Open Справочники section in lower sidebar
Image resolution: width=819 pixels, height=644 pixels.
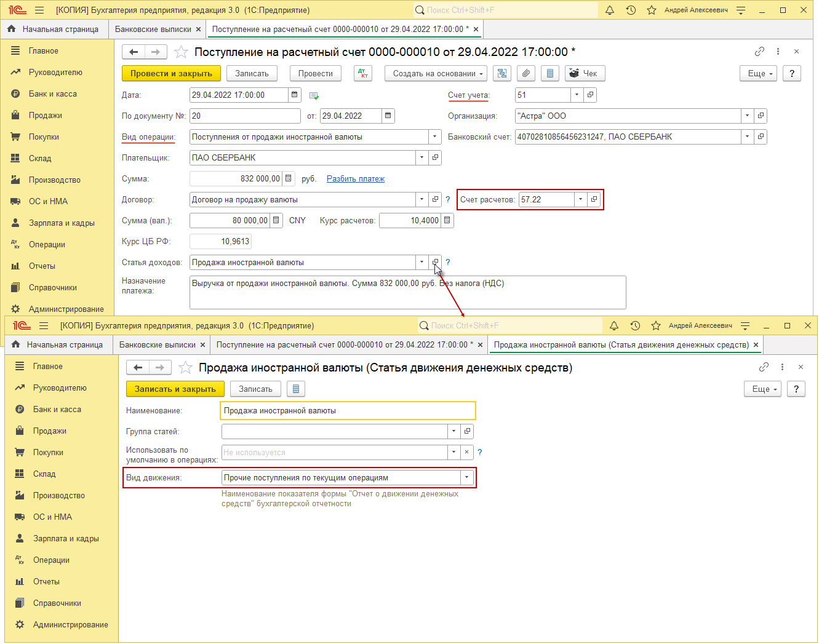[57, 603]
